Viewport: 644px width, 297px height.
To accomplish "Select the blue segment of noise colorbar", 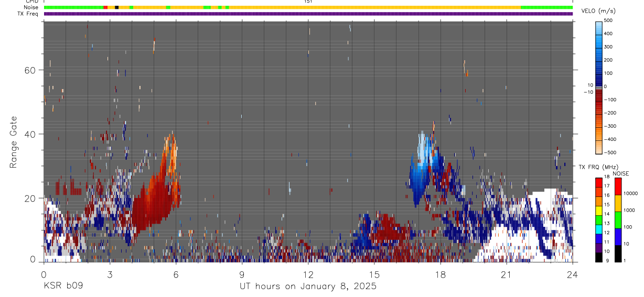I will [618, 237].
